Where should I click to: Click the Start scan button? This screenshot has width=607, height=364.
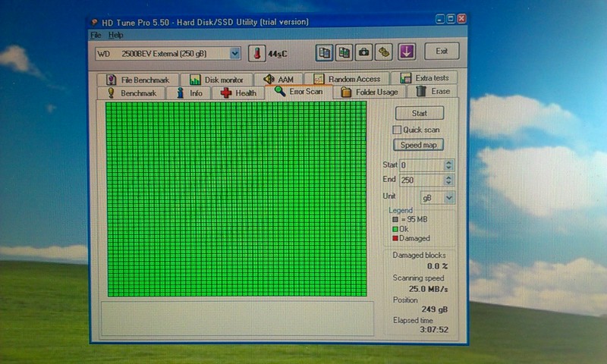pos(420,113)
